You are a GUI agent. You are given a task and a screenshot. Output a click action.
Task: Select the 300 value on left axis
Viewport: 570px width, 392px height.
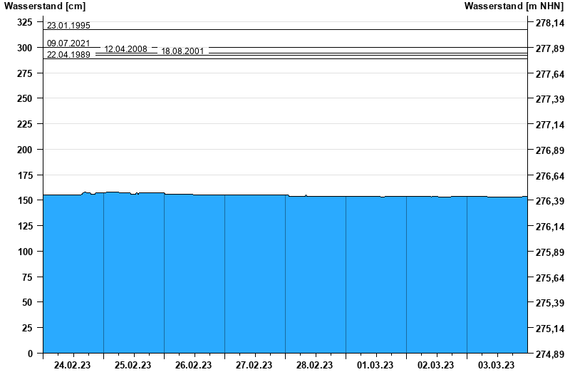point(25,48)
